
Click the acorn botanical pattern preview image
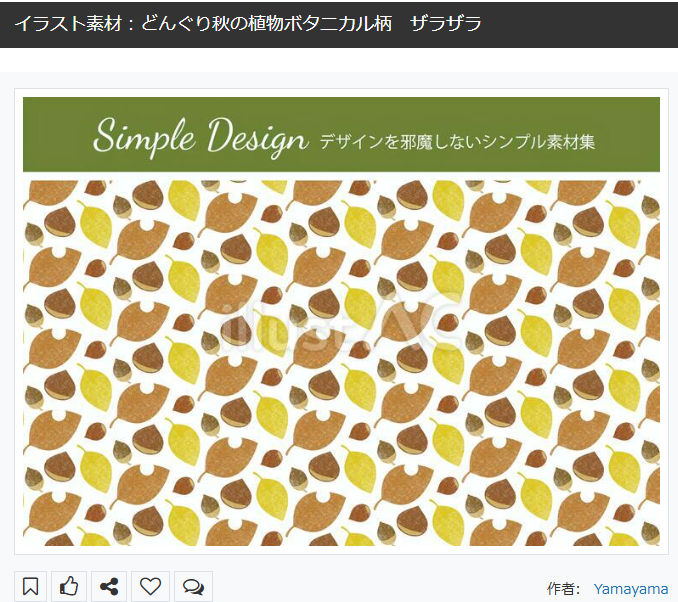click(x=341, y=363)
